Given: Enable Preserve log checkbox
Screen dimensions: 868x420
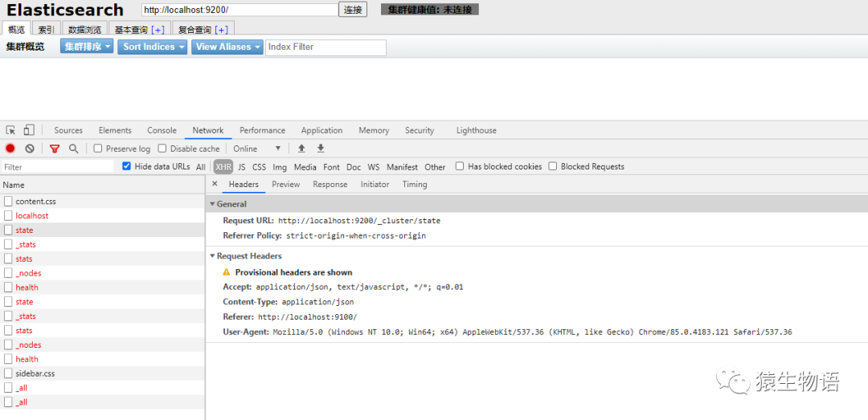Looking at the screenshot, I should tap(98, 149).
